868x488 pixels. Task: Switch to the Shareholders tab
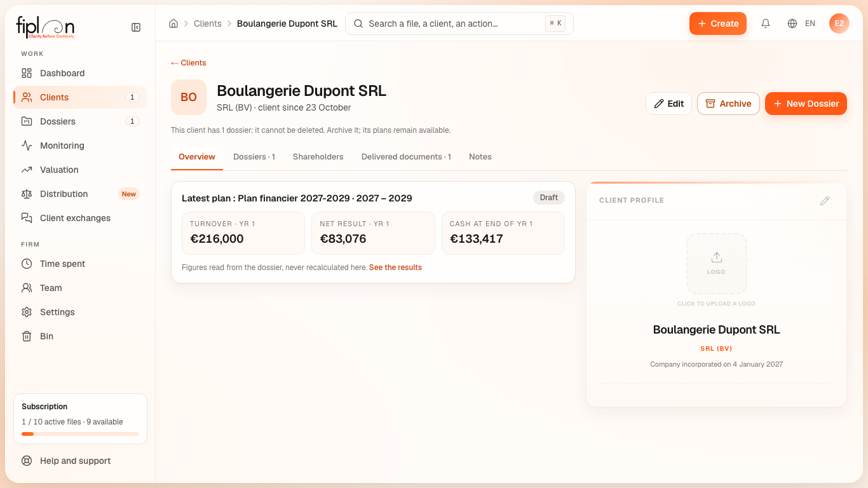318,157
